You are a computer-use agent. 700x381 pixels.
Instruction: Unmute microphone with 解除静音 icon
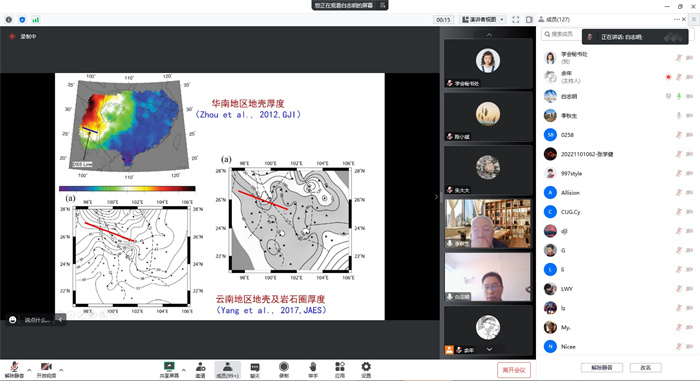pos(14,370)
